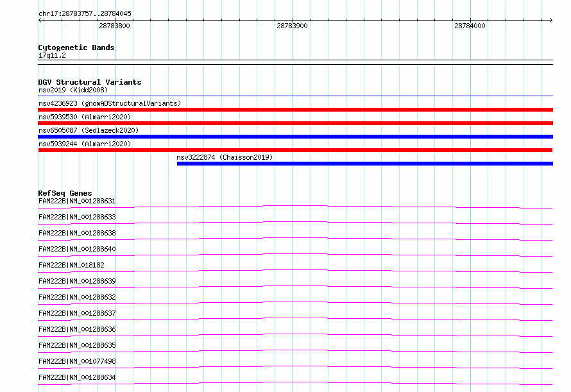Open nsv6505087 (Sedlazeck2020) label
The width and height of the screenshot is (571, 392).
pos(89,130)
